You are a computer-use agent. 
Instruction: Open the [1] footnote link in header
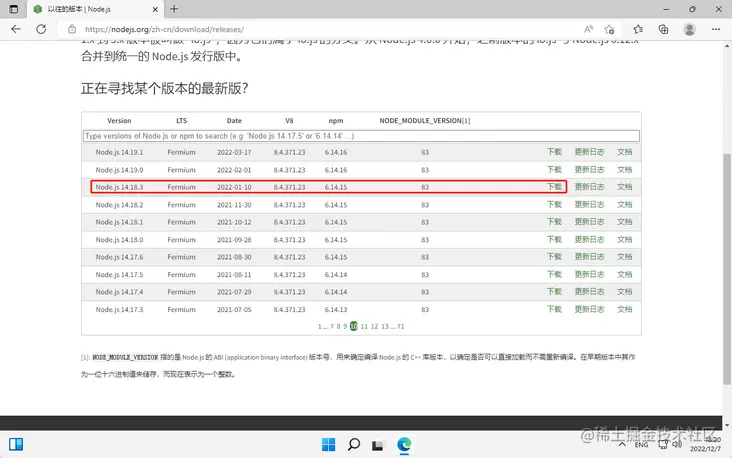tap(466, 120)
